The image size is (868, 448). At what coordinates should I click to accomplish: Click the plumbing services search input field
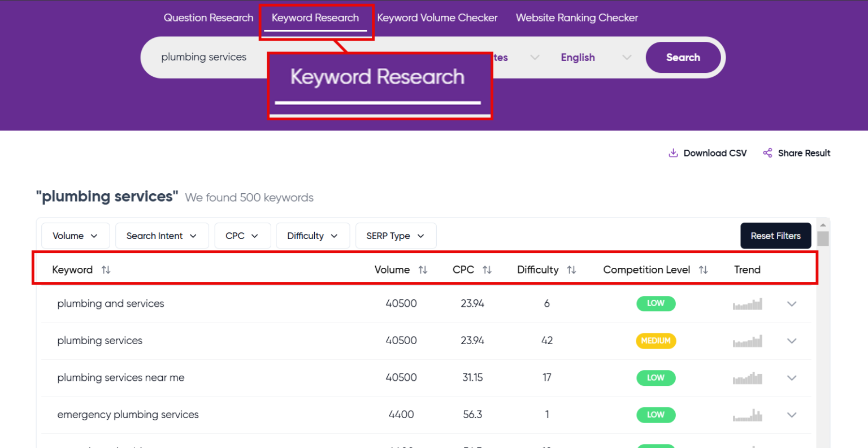pyautogui.click(x=203, y=57)
